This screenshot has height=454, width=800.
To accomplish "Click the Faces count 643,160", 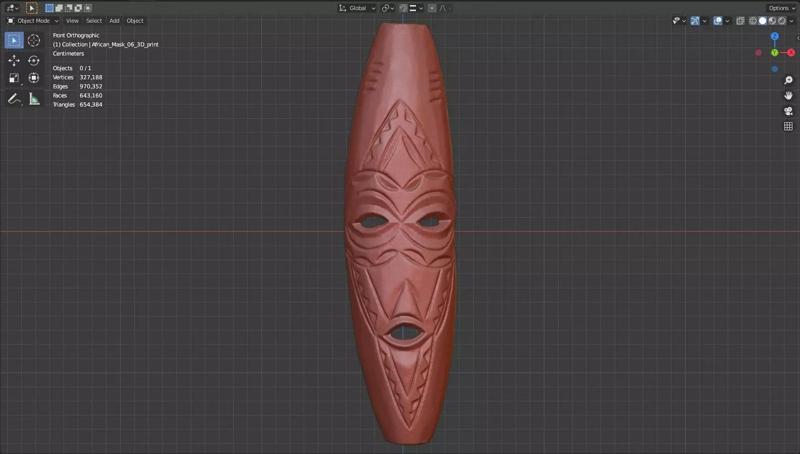I will (x=91, y=95).
